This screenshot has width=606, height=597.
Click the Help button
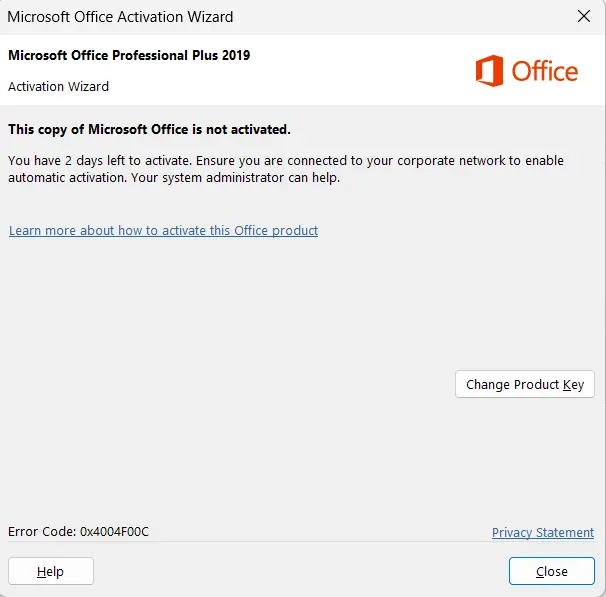click(51, 571)
